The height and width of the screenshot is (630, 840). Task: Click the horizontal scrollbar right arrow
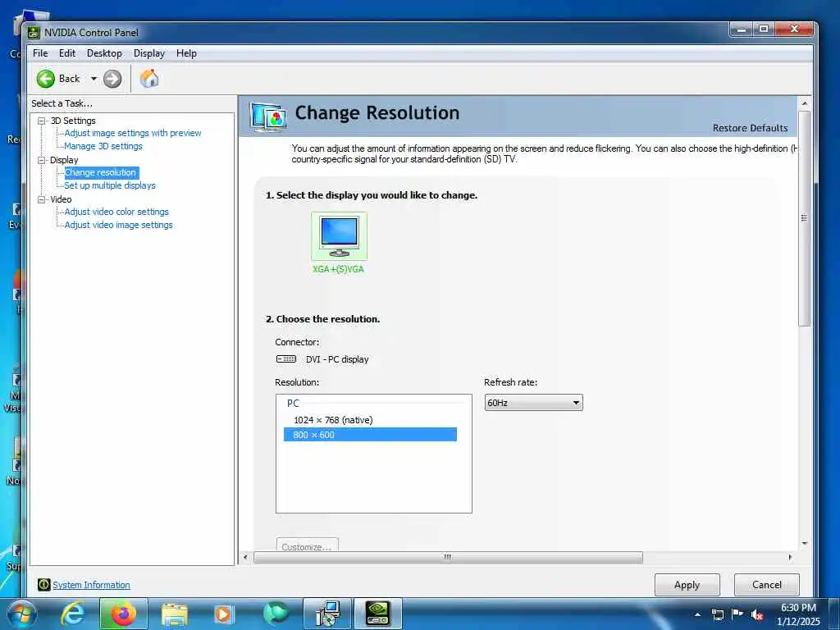[x=790, y=557]
